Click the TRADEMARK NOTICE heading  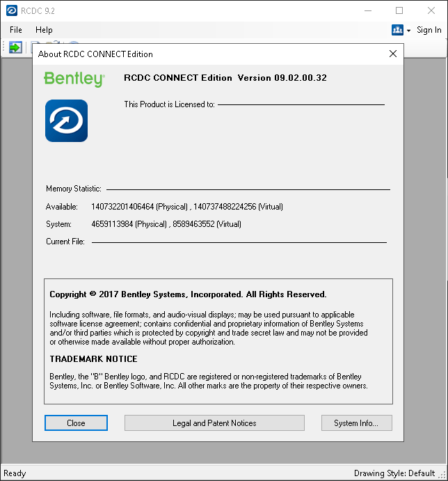coord(93,359)
